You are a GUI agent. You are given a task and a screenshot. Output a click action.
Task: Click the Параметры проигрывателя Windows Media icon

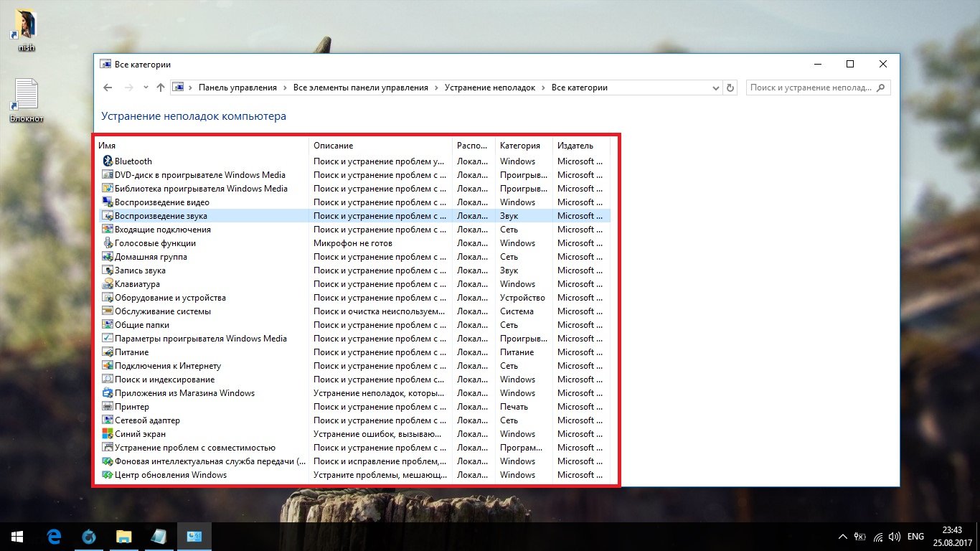(108, 339)
